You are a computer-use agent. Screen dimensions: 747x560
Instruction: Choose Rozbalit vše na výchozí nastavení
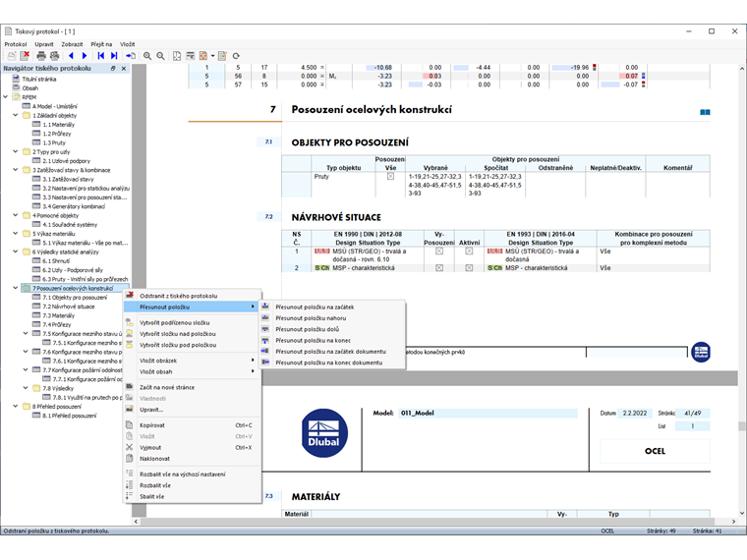click(193, 475)
